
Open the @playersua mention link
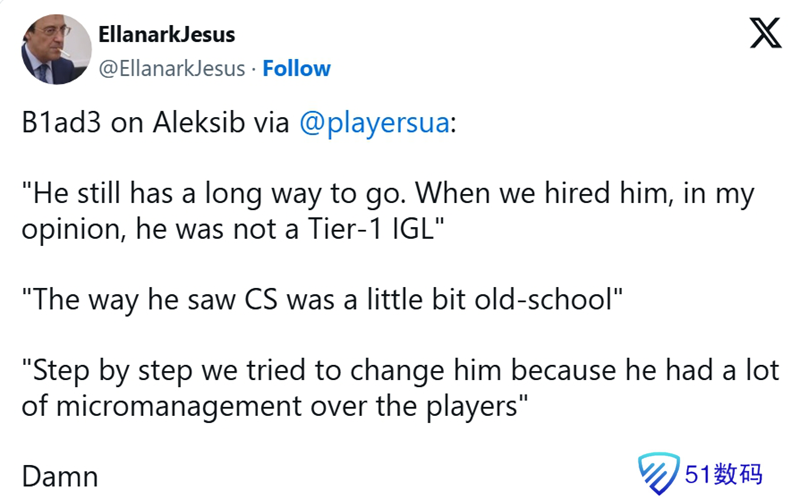click(374, 124)
